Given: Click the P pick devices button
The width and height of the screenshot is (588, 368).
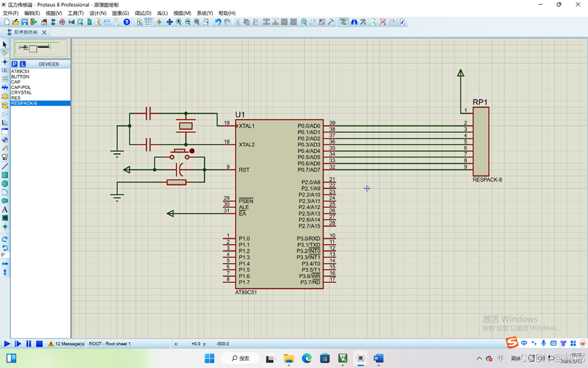Looking at the screenshot, I should pyautogui.click(x=15, y=64).
